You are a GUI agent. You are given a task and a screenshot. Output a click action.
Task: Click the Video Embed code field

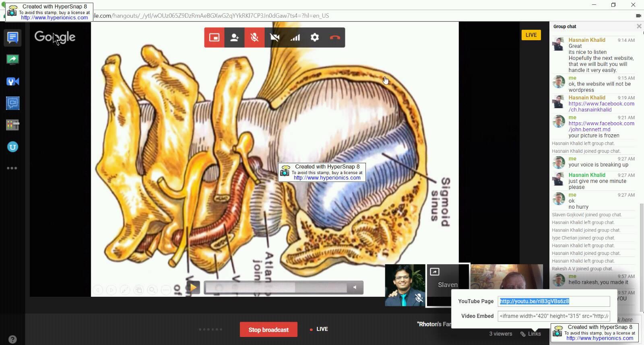(x=554, y=316)
